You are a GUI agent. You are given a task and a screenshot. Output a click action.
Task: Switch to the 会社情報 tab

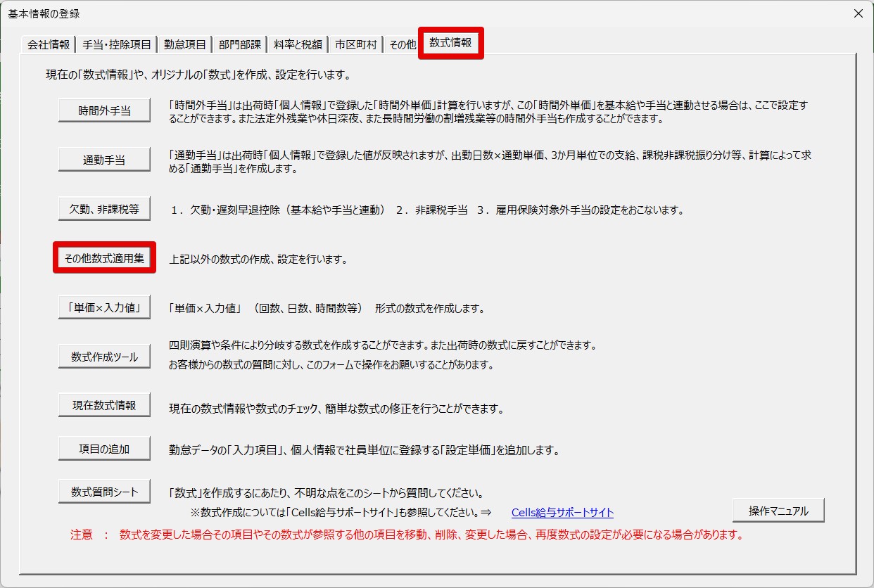49,44
